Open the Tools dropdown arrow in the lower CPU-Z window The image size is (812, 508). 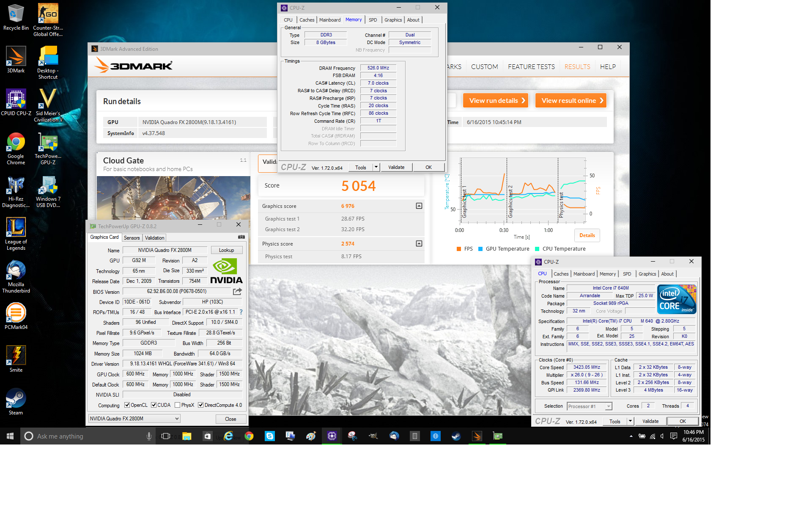pyautogui.click(x=630, y=421)
